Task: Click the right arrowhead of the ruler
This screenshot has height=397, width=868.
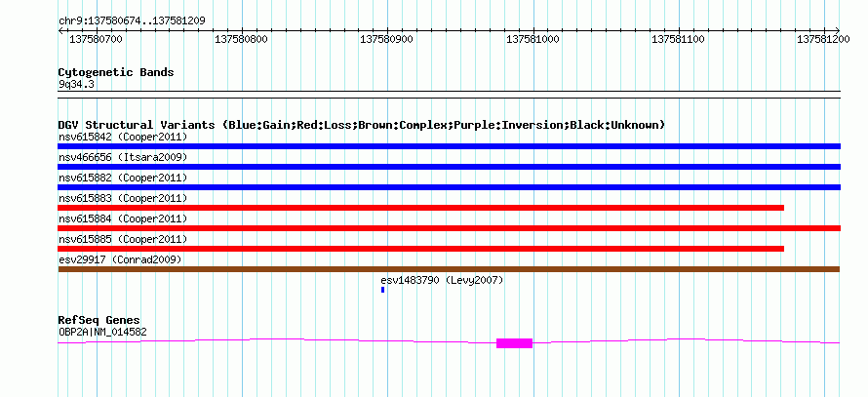Action: tap(838, 30)
